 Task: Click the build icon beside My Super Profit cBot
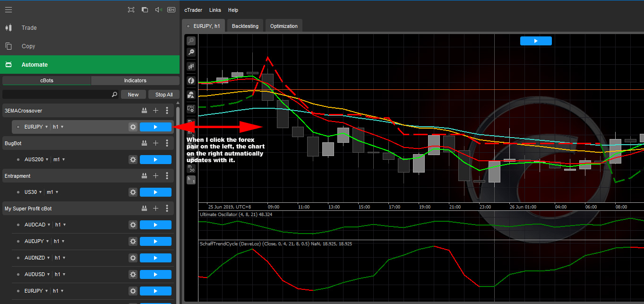click(144, 208)
